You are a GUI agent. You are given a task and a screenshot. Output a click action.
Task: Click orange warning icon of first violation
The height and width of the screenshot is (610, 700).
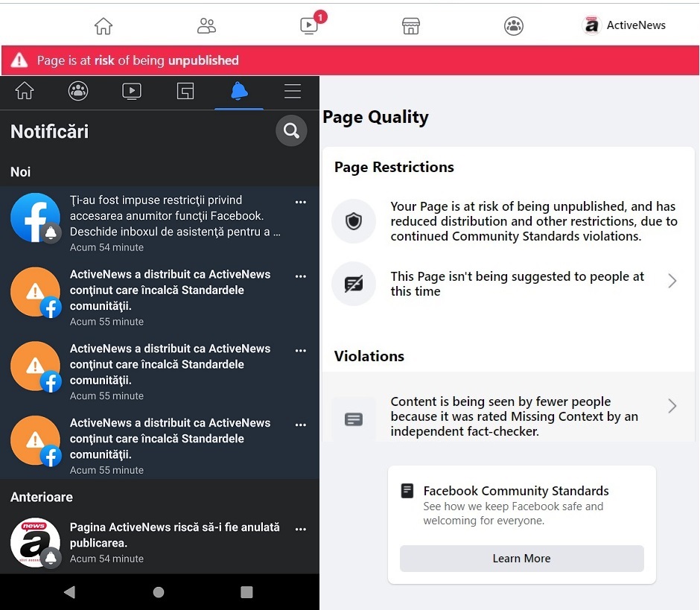[x=35, y=292]
